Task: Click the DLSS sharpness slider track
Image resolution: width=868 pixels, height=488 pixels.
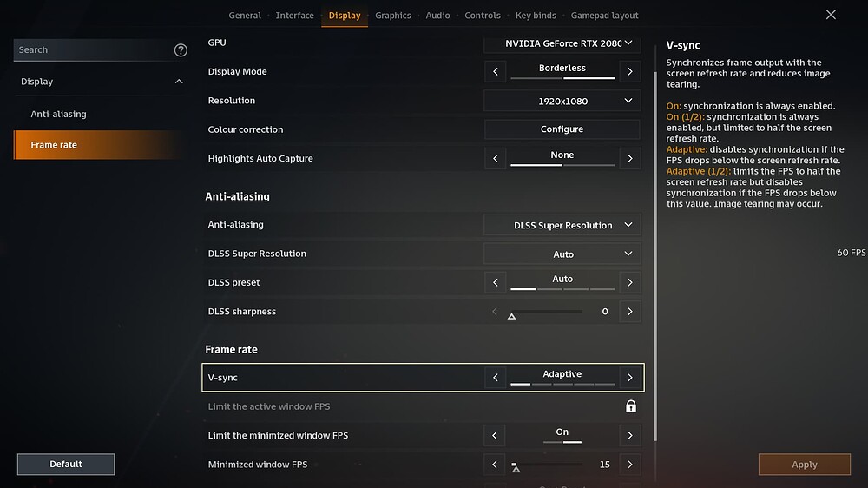Action: [x=546, y=312]
